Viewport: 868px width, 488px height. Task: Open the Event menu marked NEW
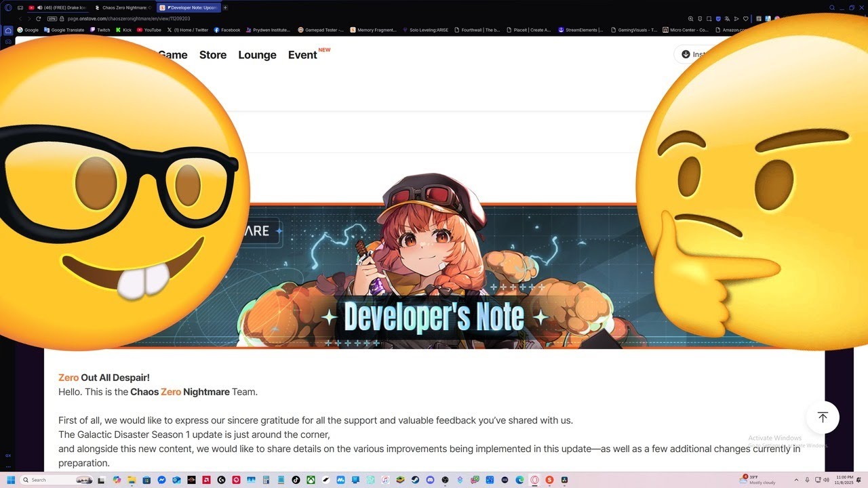point(302,55)
